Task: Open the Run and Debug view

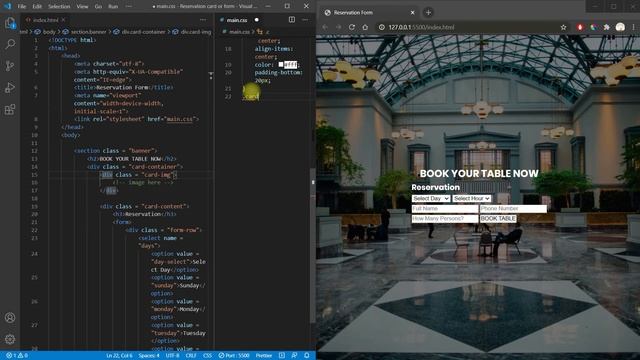Action: click(10, 88)
